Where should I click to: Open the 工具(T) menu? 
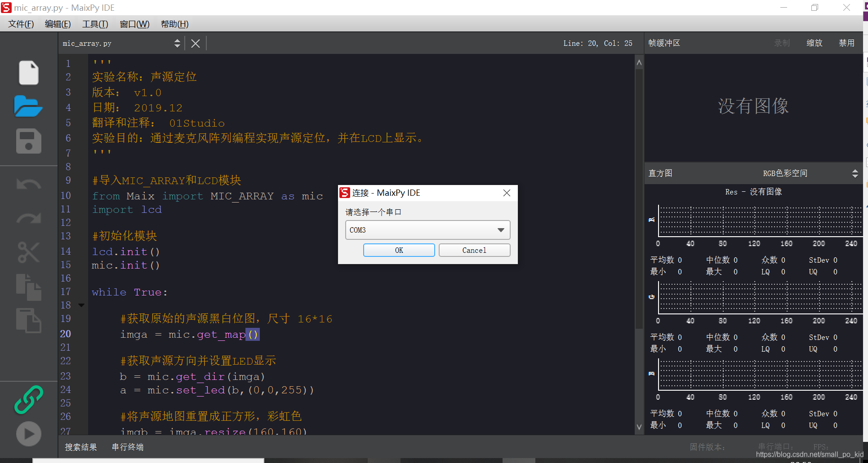pos(95,24)
